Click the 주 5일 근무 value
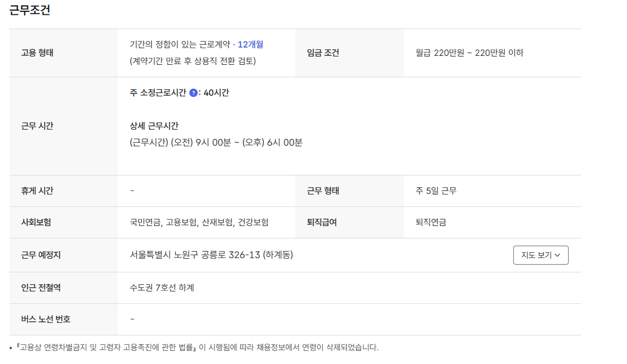The height and width of the screenshot is (364, 627). click(436, 191)
